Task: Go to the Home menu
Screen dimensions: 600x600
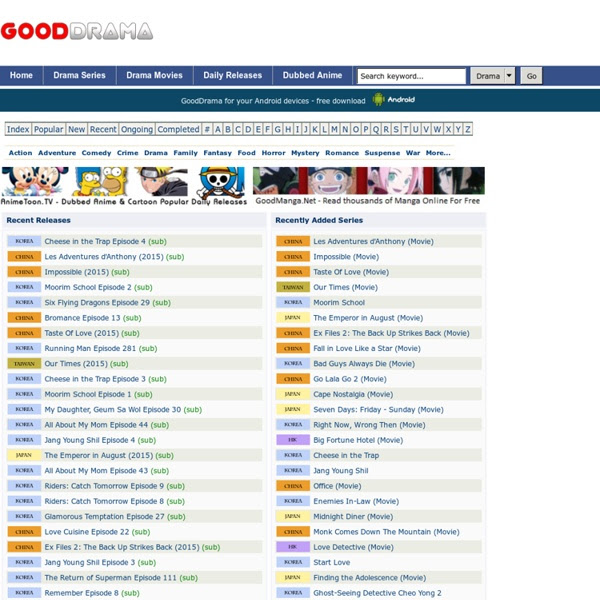Action: (21, 75)
